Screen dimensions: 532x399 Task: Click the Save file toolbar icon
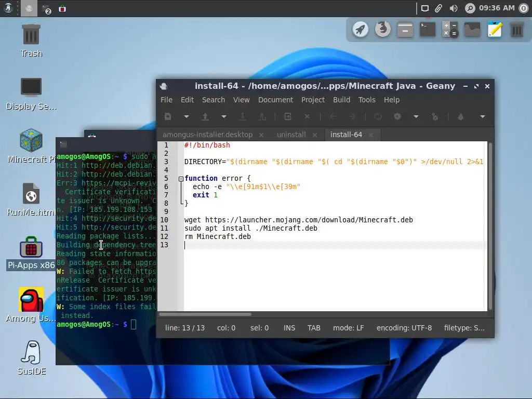[243, 117]
